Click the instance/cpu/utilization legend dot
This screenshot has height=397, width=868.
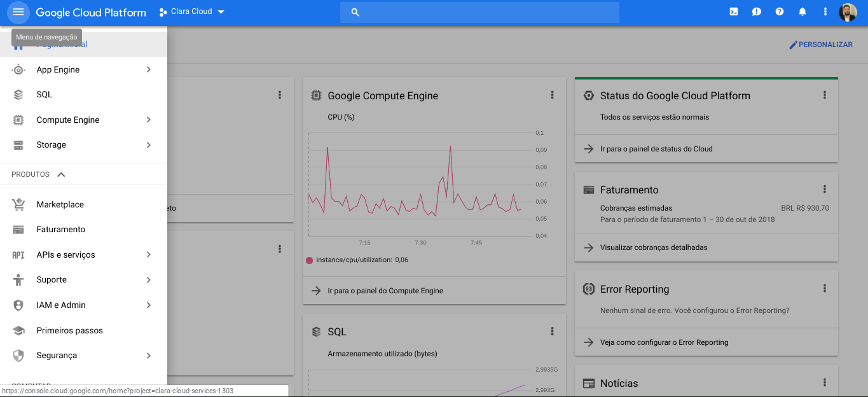310,260
